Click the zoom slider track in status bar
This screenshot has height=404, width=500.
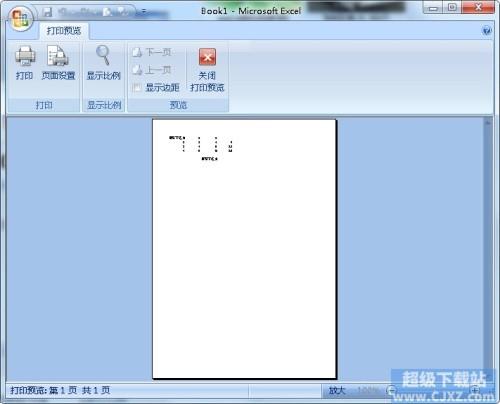[x=433, y=390]
